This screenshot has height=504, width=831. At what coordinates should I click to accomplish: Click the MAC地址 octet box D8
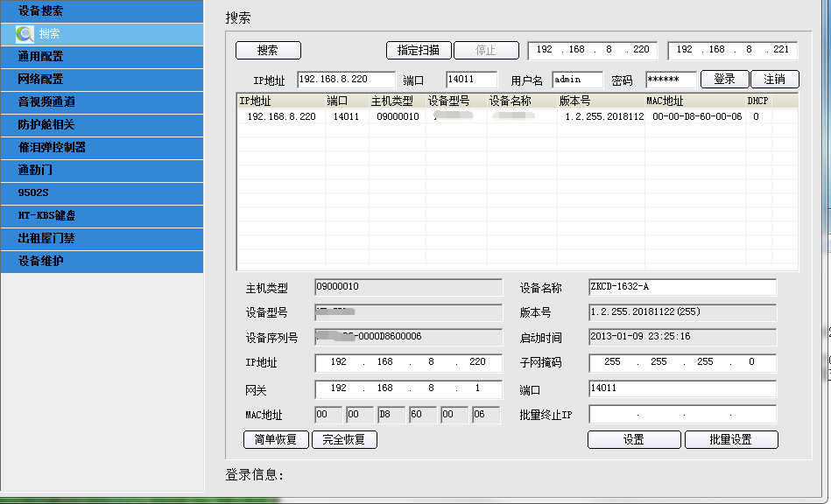[391, 415]
